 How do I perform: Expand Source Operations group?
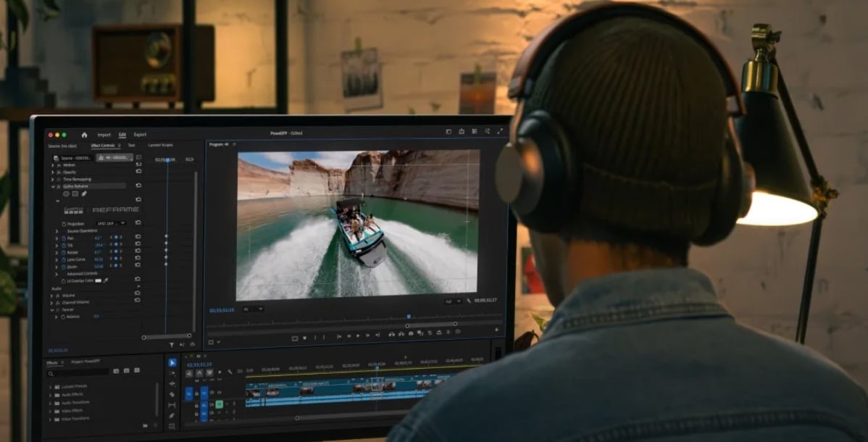tap(57, 231)
